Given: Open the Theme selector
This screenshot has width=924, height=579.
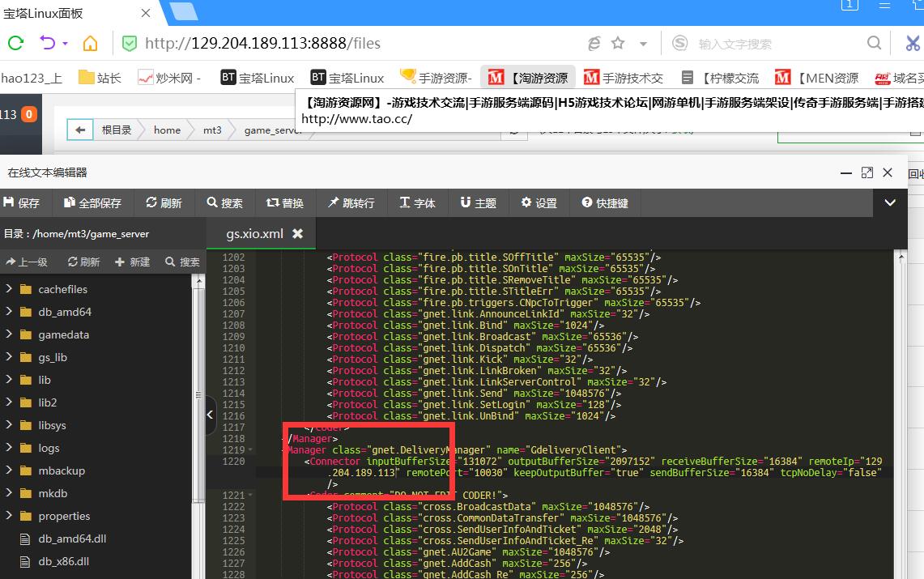Looking at the screenshot, I should pyautogui.click(x=477, y=202).
